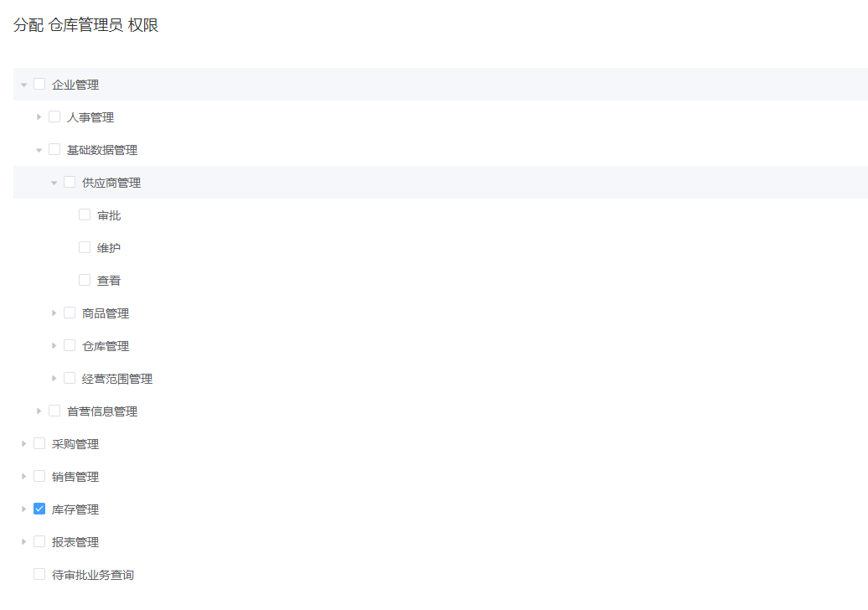The image size is (868, 610).
Task: Collapse the 基础数据管理 node arrow
Action: (39, 150)
